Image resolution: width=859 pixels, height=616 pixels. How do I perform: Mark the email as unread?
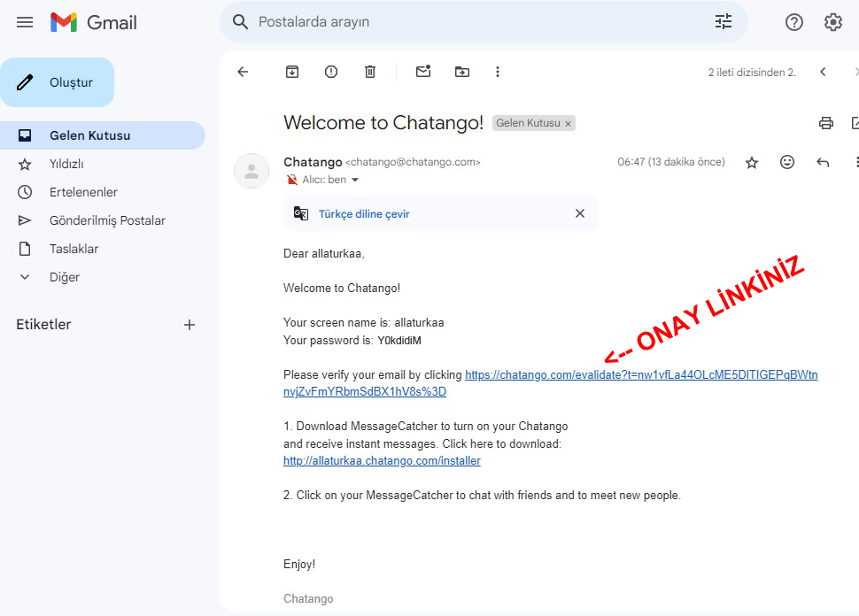[423, 72]
